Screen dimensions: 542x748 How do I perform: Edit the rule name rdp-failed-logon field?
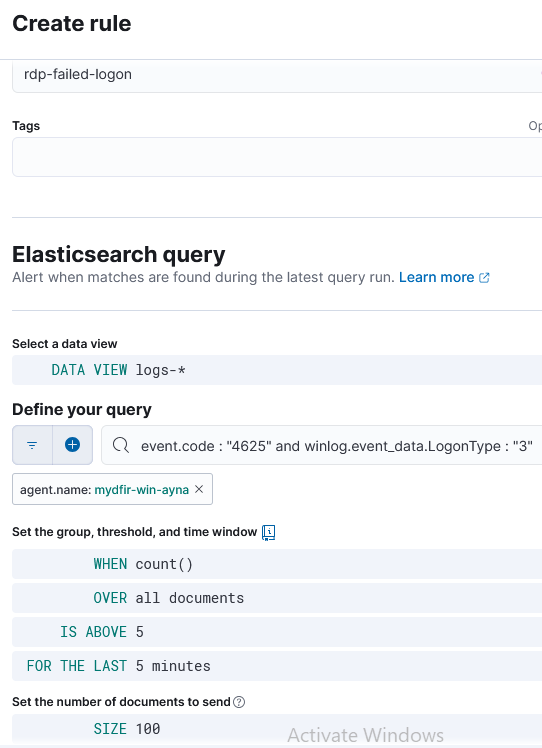[277, 75]
